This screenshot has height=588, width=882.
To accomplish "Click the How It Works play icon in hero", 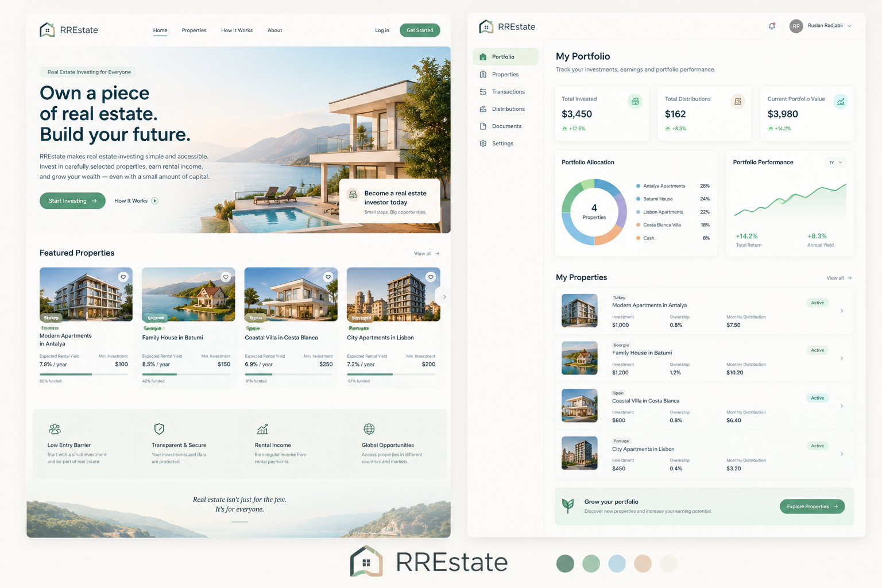I will tap(154, 201).
